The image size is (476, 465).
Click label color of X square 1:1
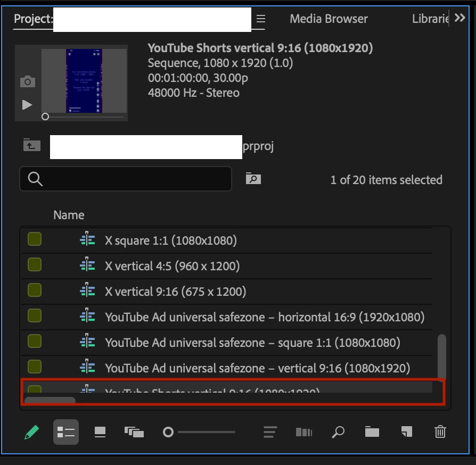(x=35, y=239)
